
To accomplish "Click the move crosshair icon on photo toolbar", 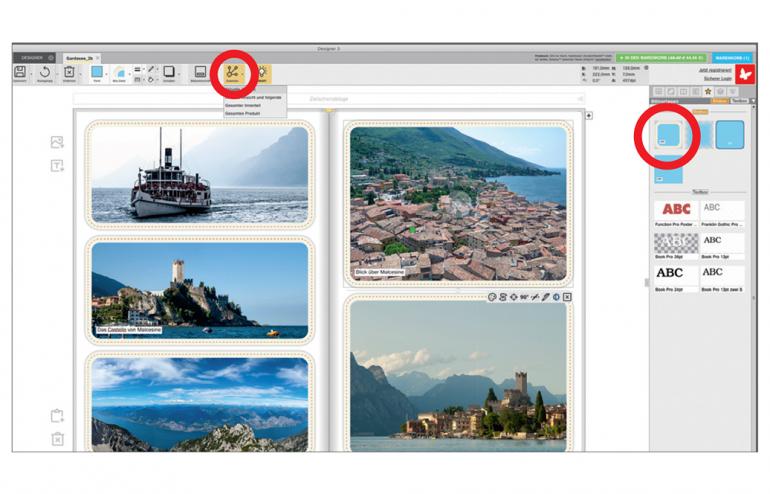I will point(514,297).
